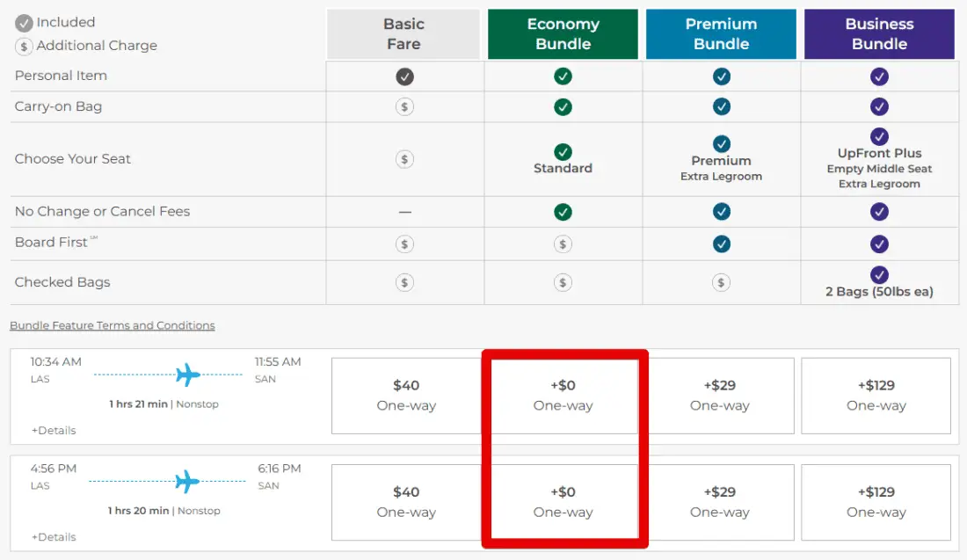This screenshot has height=560, width=967.
Task: Expand +Details for the 10:34 AM flight
Action: (54, 430)
